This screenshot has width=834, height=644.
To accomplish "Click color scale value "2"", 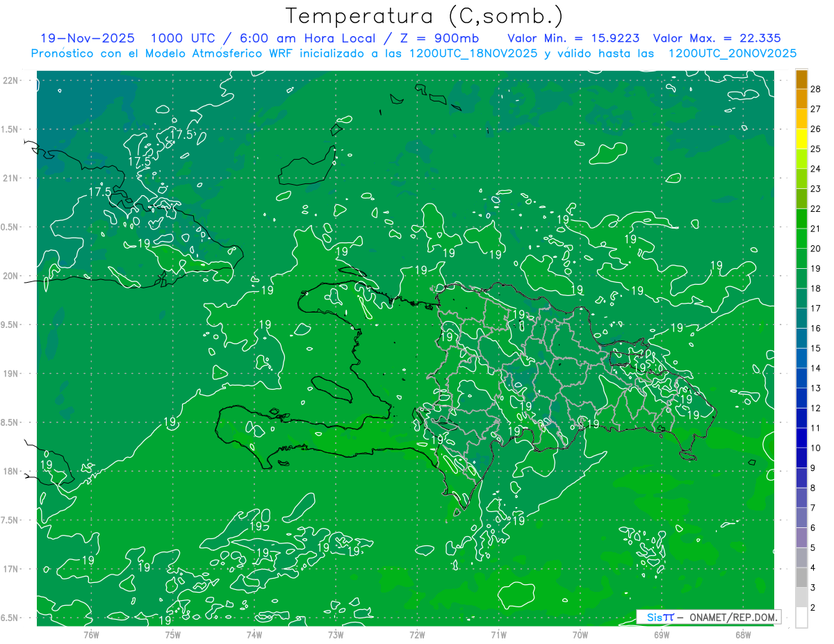I will pos(813,608).
